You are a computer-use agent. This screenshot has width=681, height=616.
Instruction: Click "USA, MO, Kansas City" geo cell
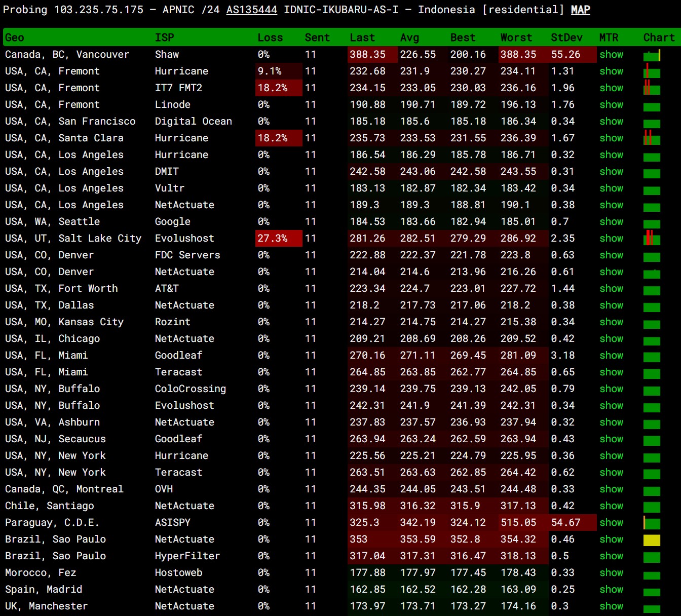[x=64, y=322]
